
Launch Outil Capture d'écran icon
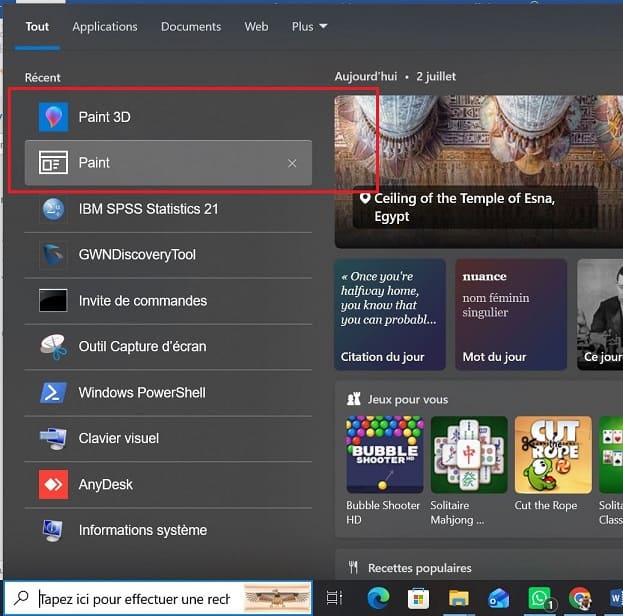tap(53, 347)
